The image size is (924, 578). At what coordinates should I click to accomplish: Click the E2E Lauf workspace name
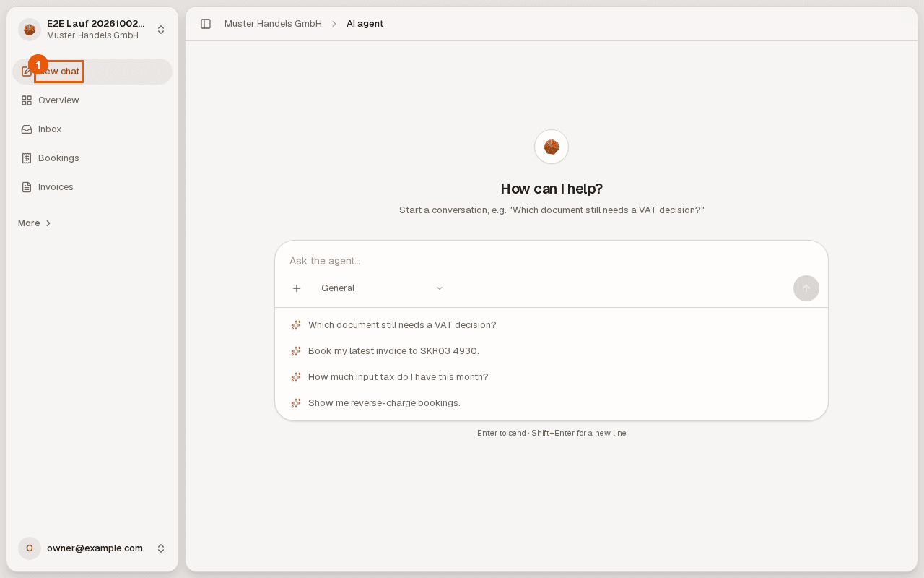coord(96,24)
